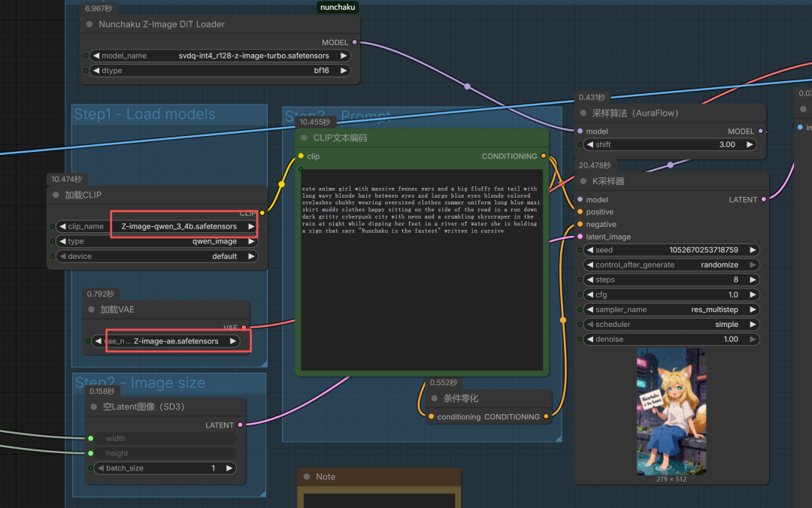Increase batch_size with right arrow
The height and width of the screenshot is (508, 812).
[229, 469]
